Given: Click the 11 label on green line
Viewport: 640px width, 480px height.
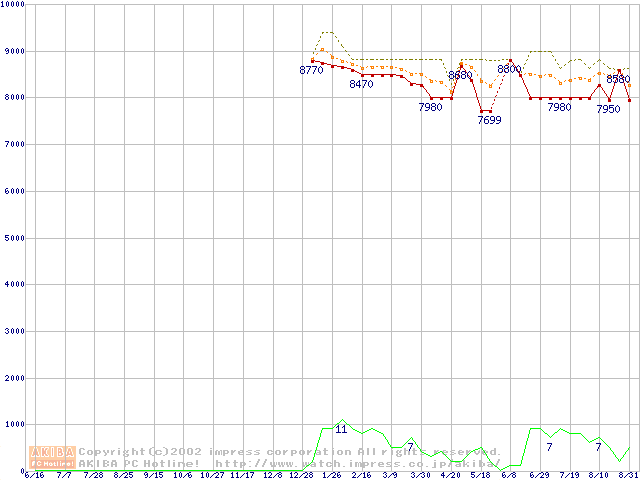Looking at the screenshot, I should (x=341, y=430).
